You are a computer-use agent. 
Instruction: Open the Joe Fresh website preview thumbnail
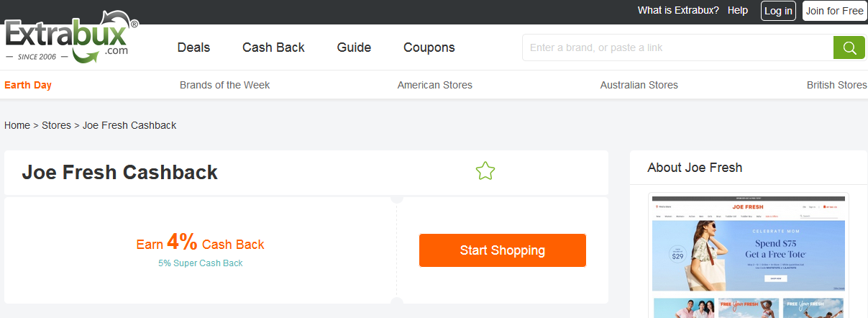coord(748,255)
